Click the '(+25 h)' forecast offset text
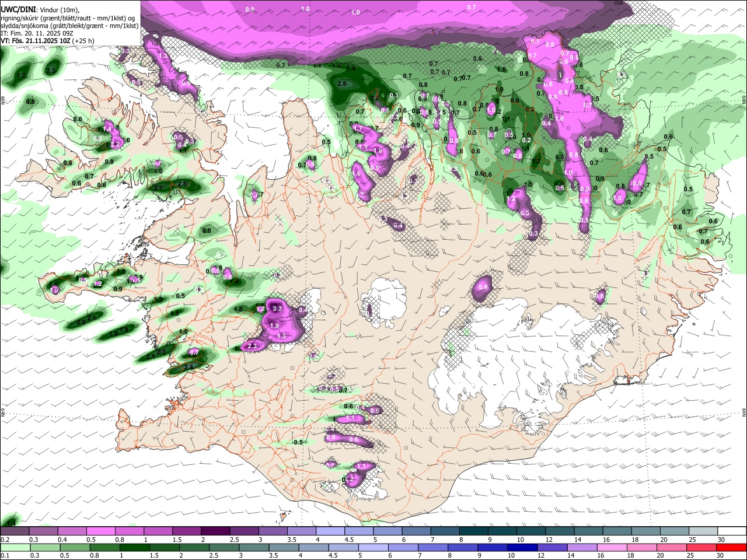 tap(83, 41)
